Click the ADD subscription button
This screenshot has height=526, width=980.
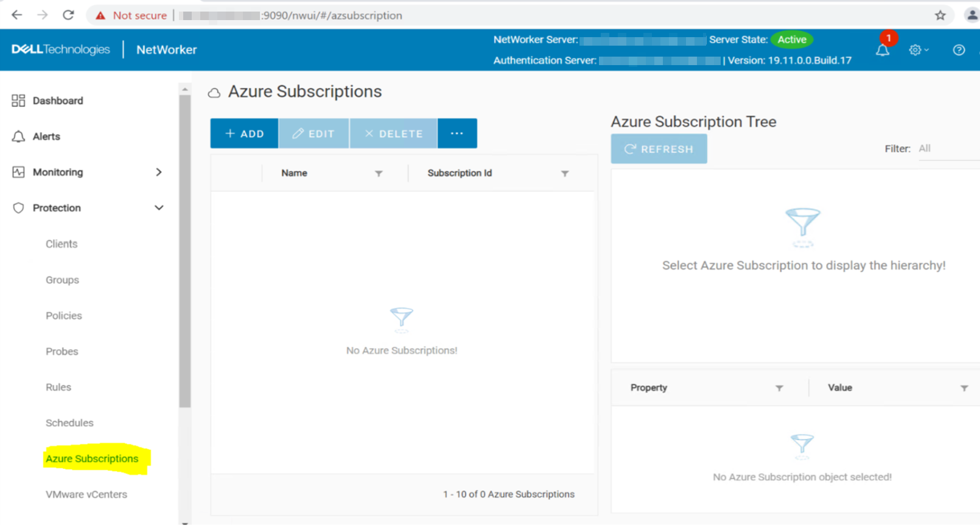pyautogui.click(x=244, y=133)
